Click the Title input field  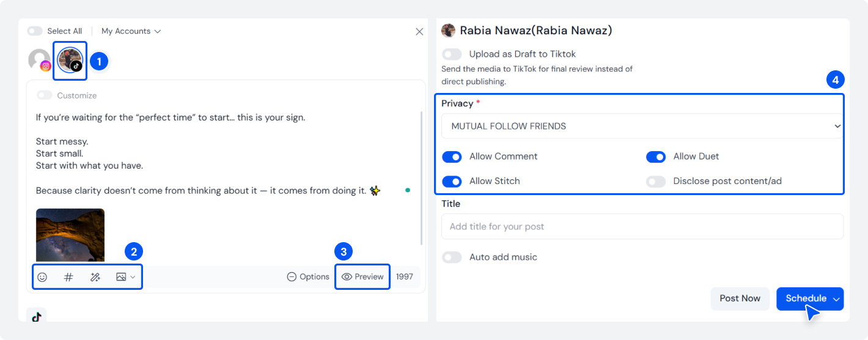[642, 226]
